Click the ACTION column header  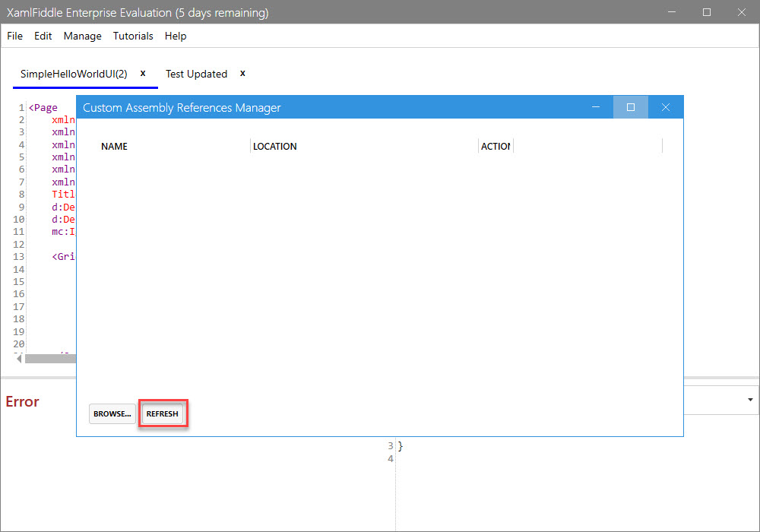tap(496, 147)
